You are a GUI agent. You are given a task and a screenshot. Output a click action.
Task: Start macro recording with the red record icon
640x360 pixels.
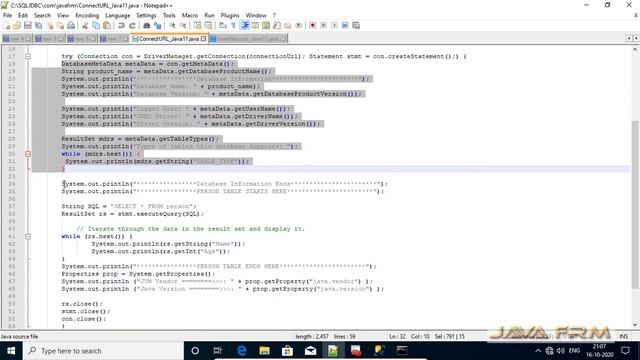(x=313, y=25)
